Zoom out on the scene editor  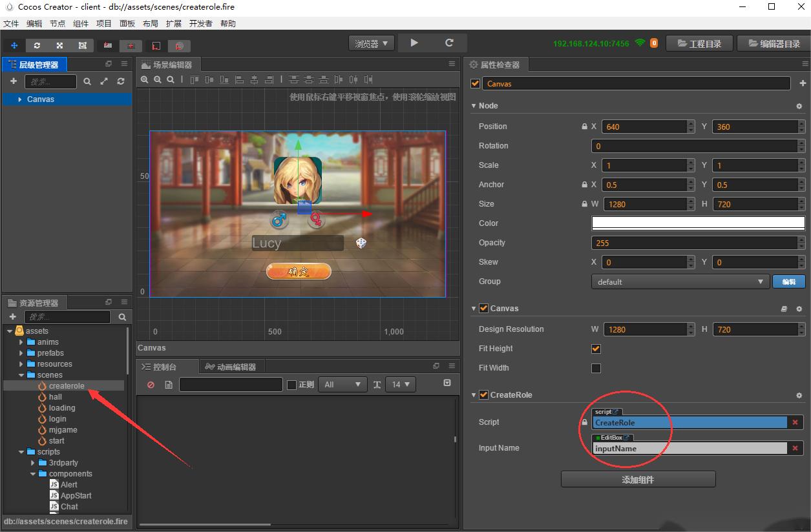(x=158, y=79)
